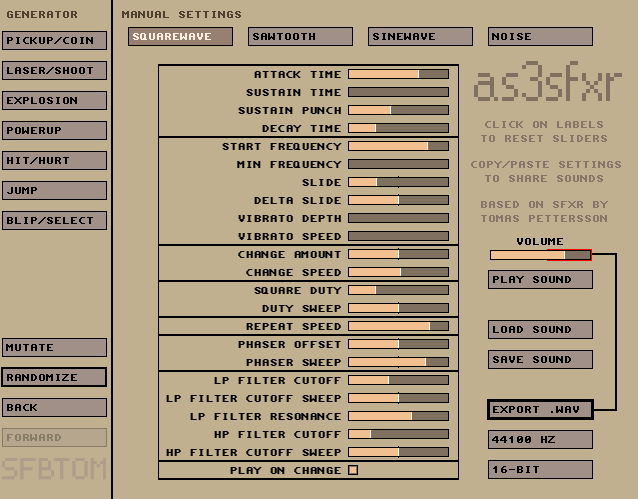
Task: Go Back to previous sound
Action: (55, 407)
